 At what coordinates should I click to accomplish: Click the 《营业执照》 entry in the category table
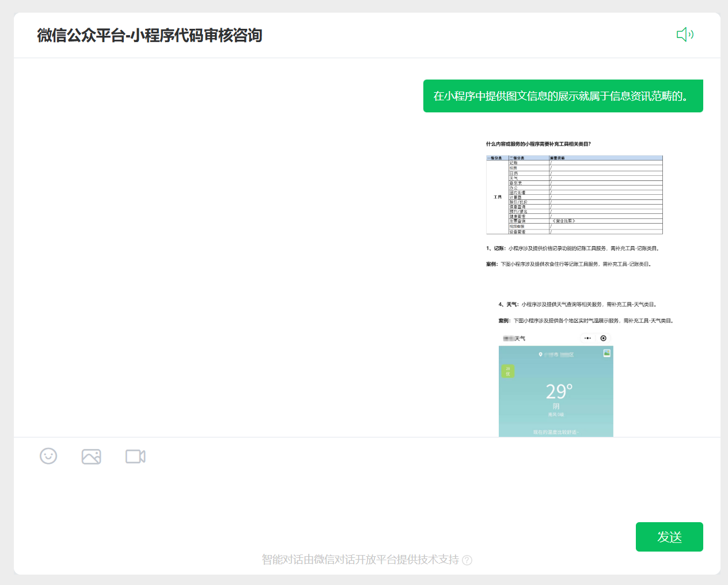tap(564, 221)
